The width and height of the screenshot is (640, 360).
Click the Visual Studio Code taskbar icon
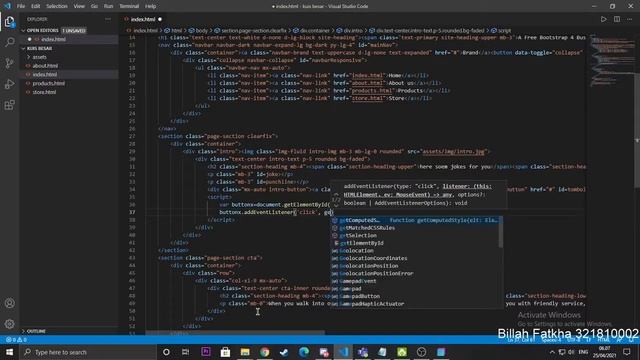pos(343,352)
